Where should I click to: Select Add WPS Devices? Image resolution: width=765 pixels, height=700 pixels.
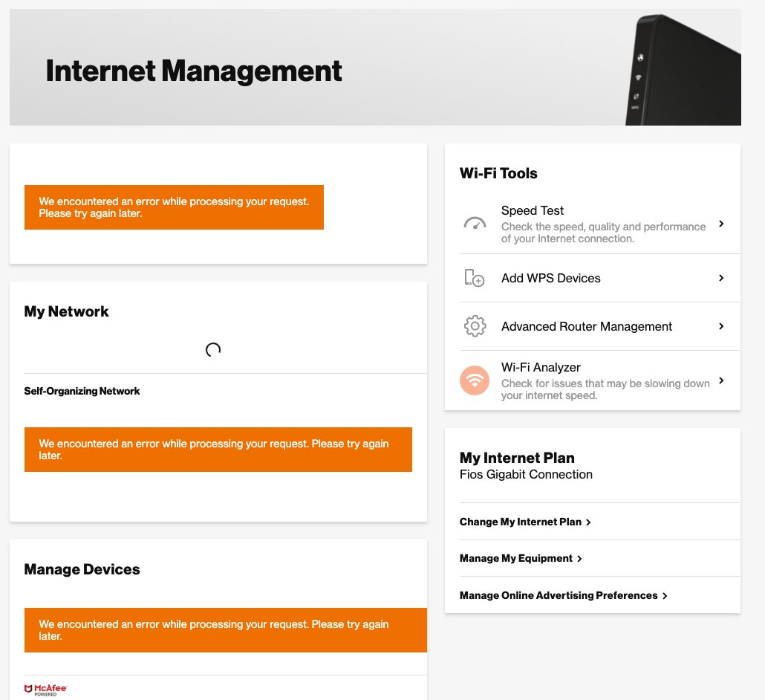pos(599,278)
